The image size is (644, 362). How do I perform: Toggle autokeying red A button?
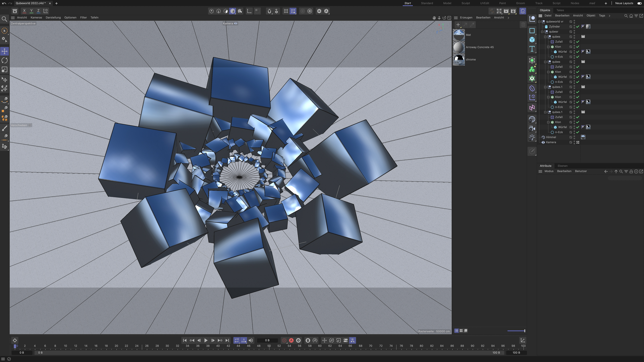pyautogui.click(x=291, y=341)
